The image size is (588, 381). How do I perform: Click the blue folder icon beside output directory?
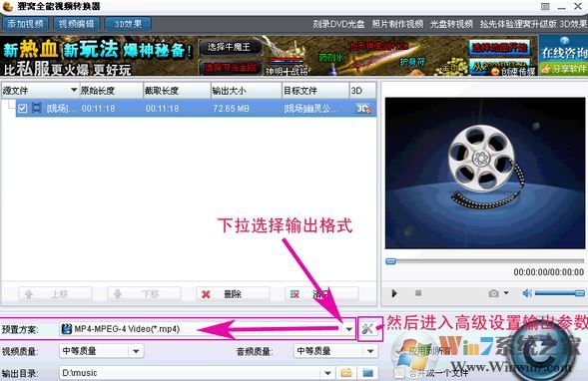(x=368, y=373)
